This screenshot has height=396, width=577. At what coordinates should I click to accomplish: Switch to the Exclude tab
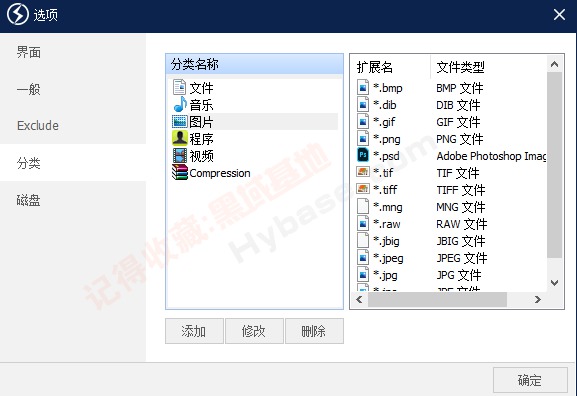pyautogui.click(x=73, y=125)
